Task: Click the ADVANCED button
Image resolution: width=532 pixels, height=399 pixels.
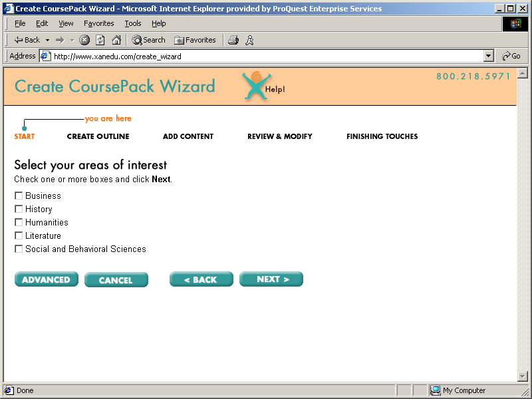Action: click(46, 280)
